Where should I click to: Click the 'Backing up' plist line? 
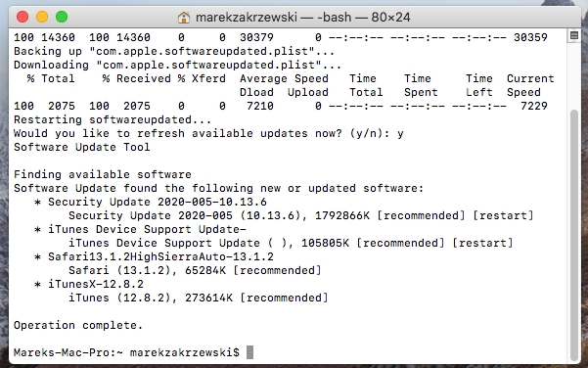174,52
